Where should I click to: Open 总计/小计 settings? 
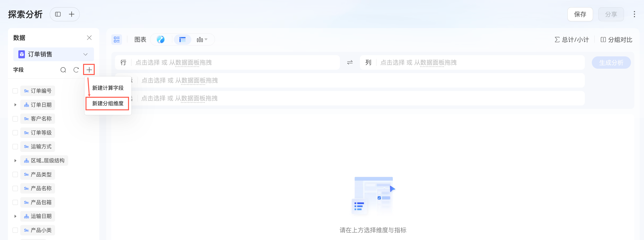tap(572, 39)
